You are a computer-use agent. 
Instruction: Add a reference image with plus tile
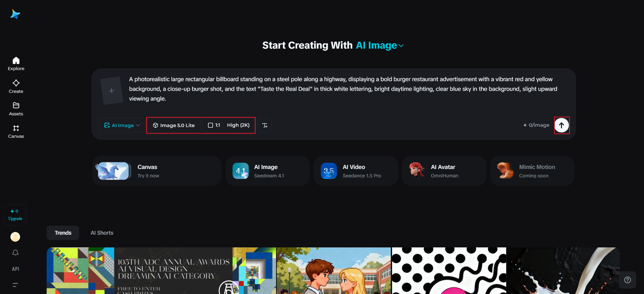pyautogui.click(x=112, y=91)
